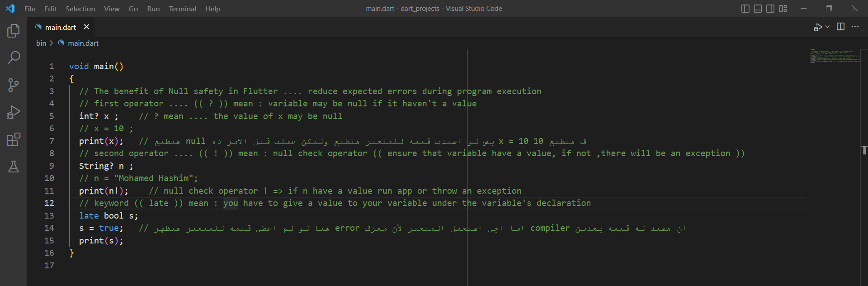The image size is (868, 286).
Task: Open the Run menu
Action: click(153, 9)
